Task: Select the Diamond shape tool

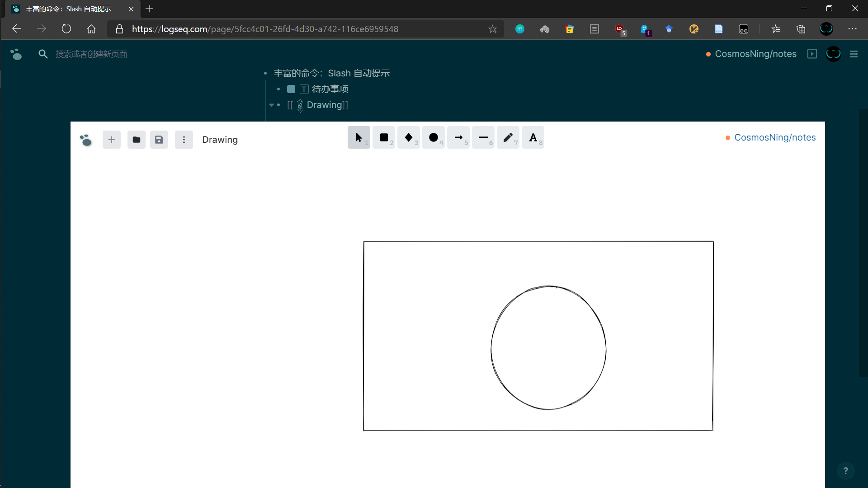Action: click(409, 138)
